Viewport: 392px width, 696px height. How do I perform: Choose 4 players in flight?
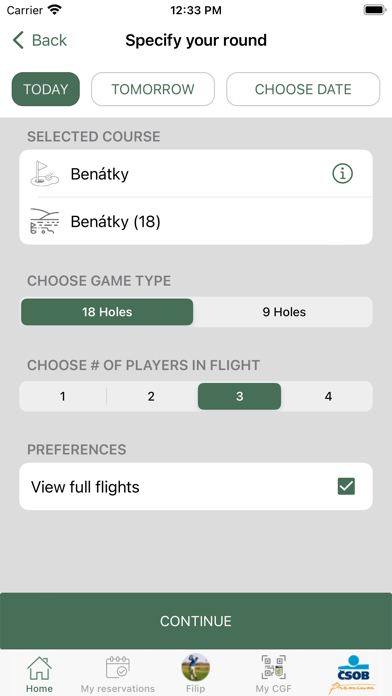328,396
